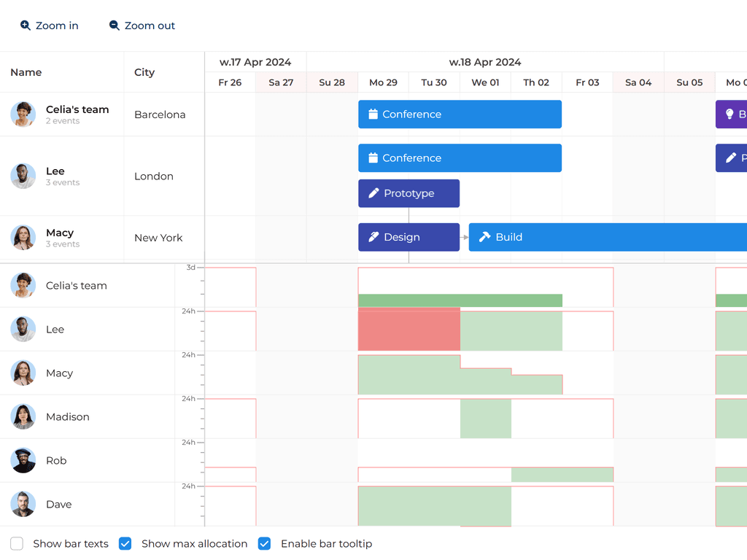Image resolution: width=747 pixels, height=560 pixels.
Task: Click calendar icon on Celia's Conference bar
Action: [x=373, y=114]
